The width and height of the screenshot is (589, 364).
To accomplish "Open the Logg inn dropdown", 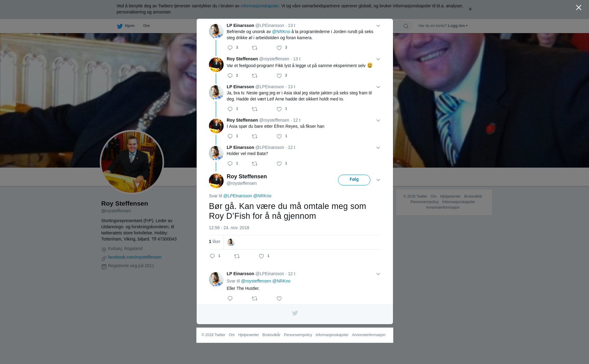I will click(x=458, y=26).
